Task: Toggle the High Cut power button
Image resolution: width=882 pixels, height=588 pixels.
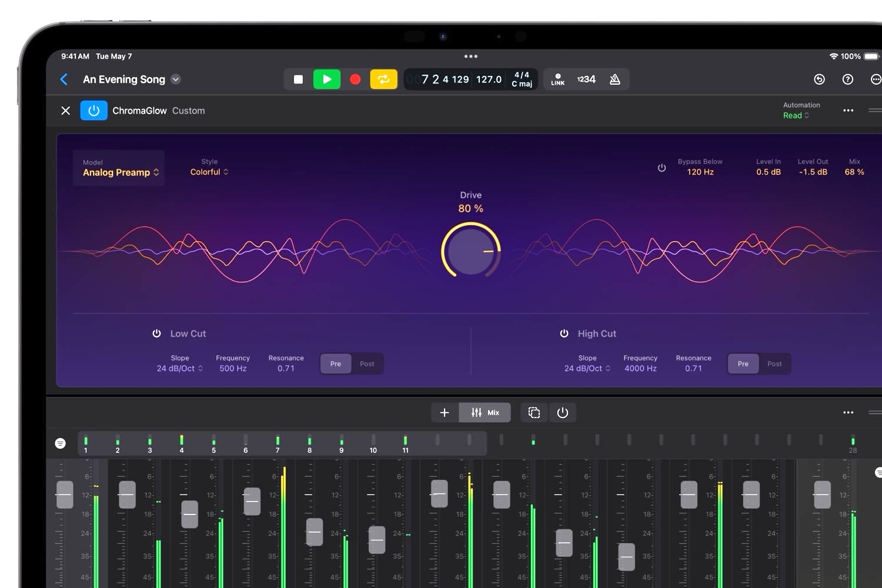Action: 564,333
